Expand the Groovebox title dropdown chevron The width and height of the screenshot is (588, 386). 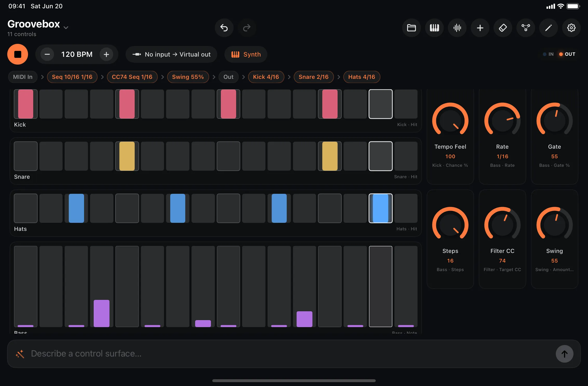(66, 27)
